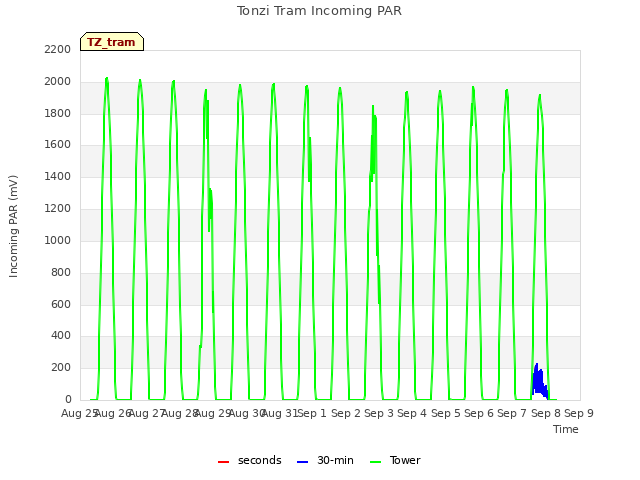This screenshot has width=640, height=480.
Task: Click the blue 30-min data cluster on Sep 8
Action: tap(540, 380)
